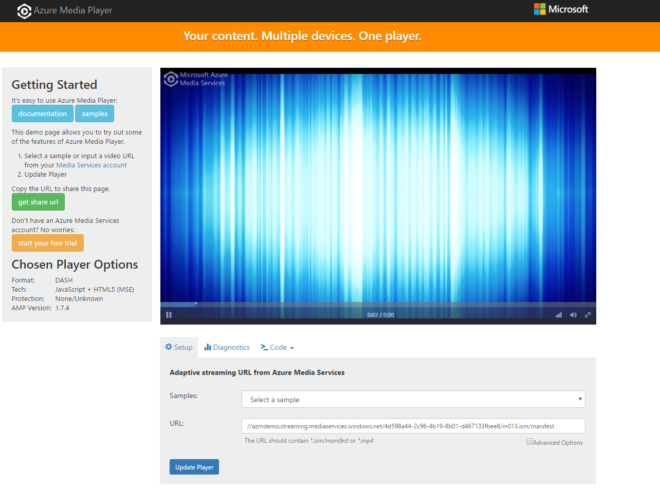Click the Chosen Player Options heading
The image size is (660, 491).
point(75,264)
